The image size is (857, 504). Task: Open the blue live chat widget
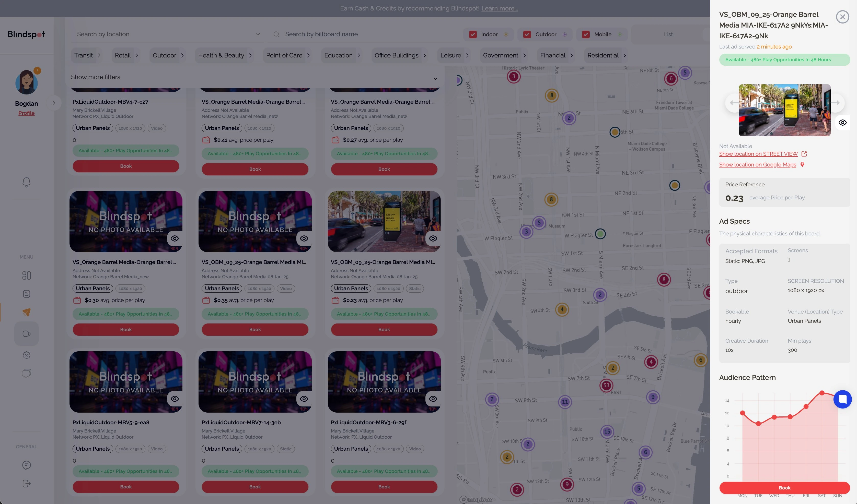[x=842, y=399]
